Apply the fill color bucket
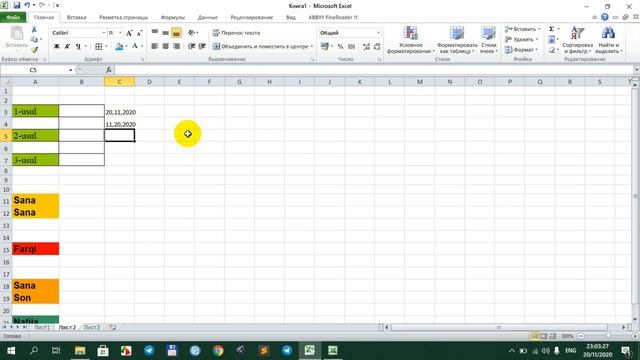Viewport: 640px width, 360px height. [119, 47]
